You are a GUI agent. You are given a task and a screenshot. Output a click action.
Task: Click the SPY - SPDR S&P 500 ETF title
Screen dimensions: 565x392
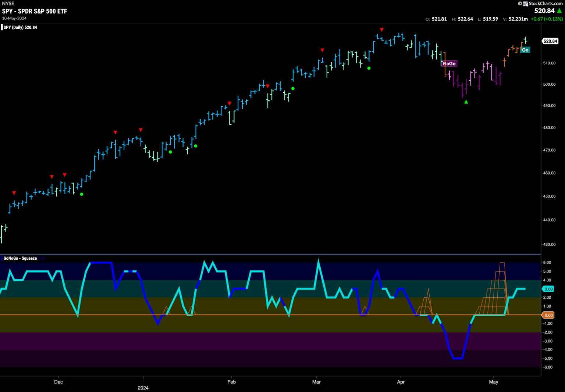pyautogui.click(x=35, y=11)
